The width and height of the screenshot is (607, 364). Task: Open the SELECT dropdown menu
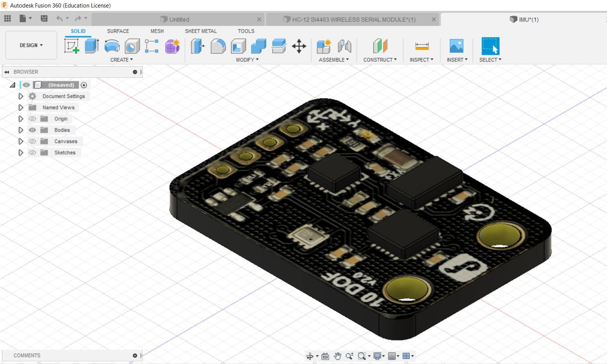[x=490, y=60]
